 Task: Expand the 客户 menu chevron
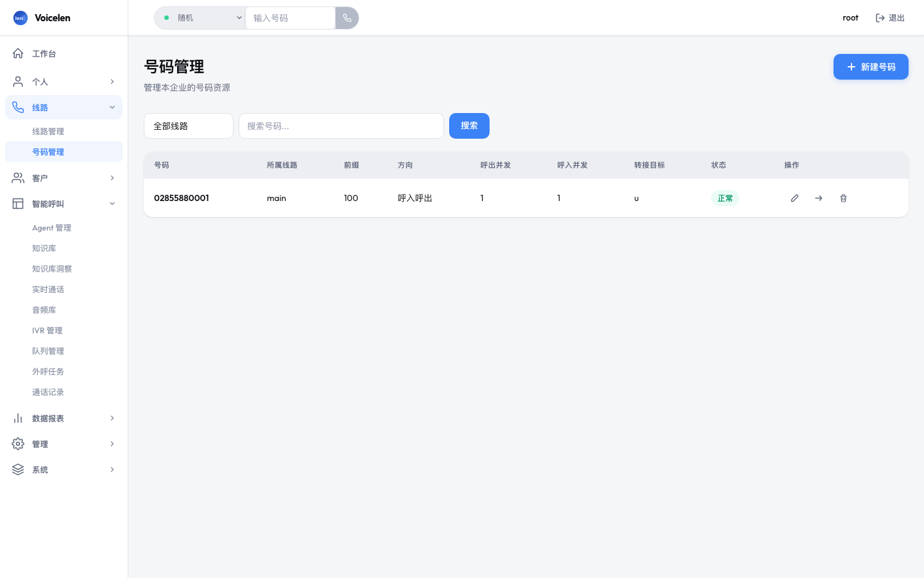click(112, 178)
